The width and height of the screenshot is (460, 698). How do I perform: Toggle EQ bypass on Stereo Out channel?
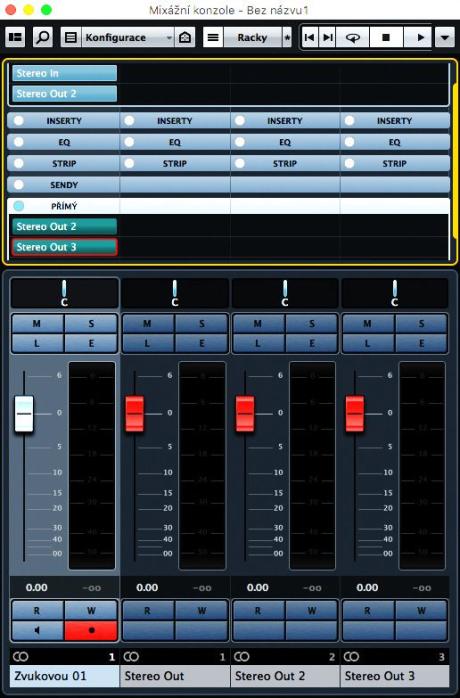[129, 142]
